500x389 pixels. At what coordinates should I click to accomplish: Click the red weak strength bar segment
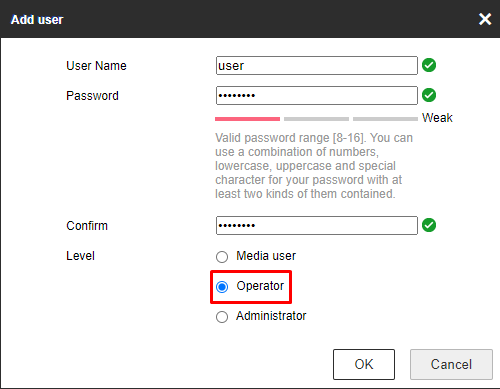pyautogui.click(x=247, y=119)
